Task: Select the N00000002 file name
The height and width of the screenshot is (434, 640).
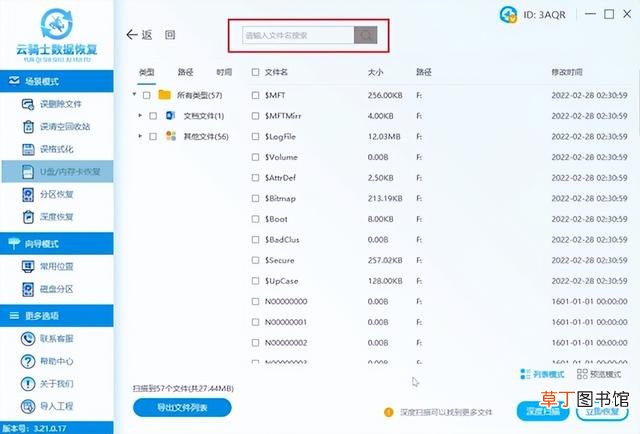Action: click(x=286, y=343)
